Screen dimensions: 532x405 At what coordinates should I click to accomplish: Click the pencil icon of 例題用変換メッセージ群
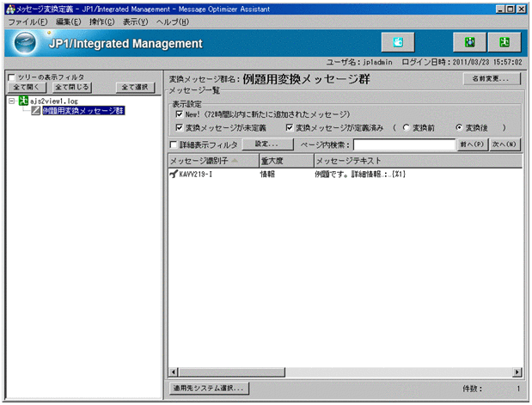tap(35, 111)
